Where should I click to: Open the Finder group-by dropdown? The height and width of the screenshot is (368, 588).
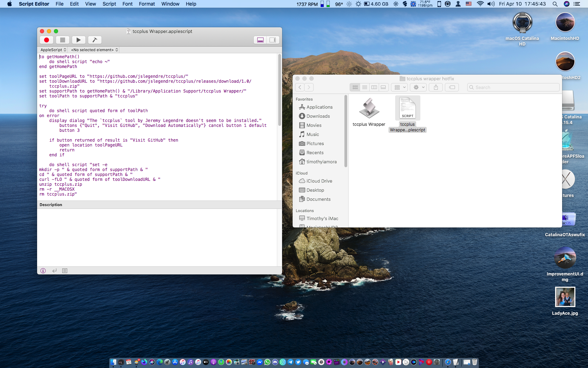pos(400,87)
